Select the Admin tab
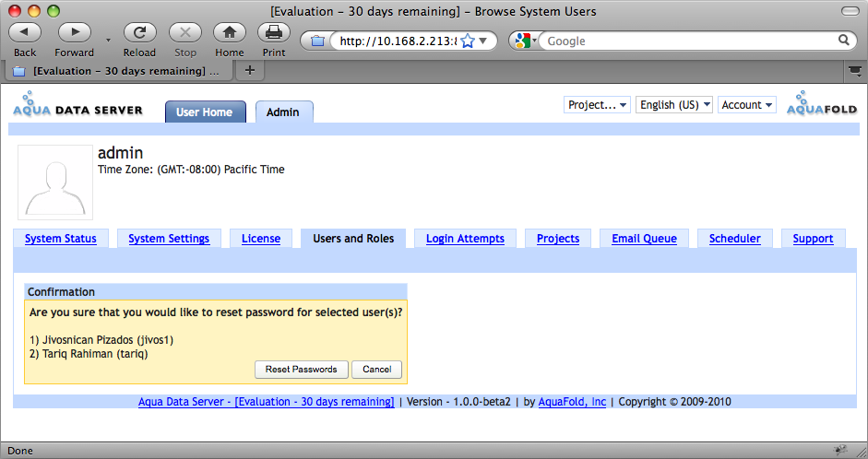This screenshot has height=459, width=868. coord(284,112)
